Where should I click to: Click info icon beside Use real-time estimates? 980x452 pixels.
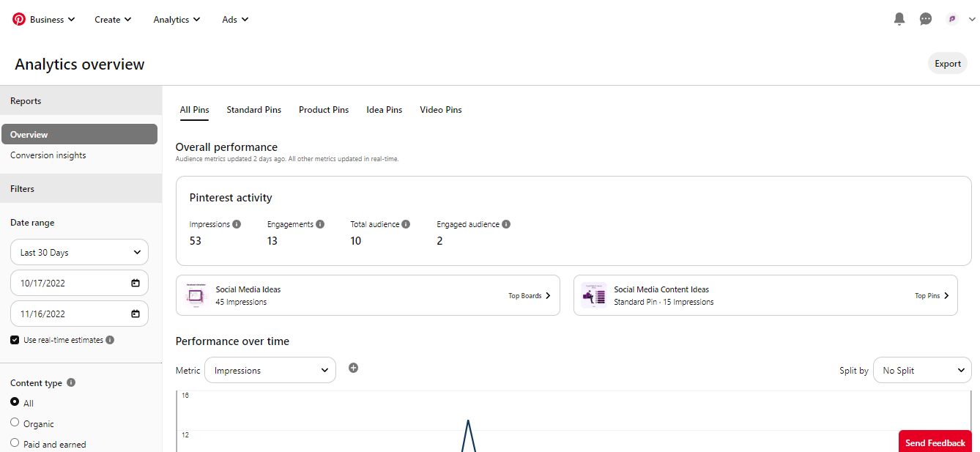point(110,340)
